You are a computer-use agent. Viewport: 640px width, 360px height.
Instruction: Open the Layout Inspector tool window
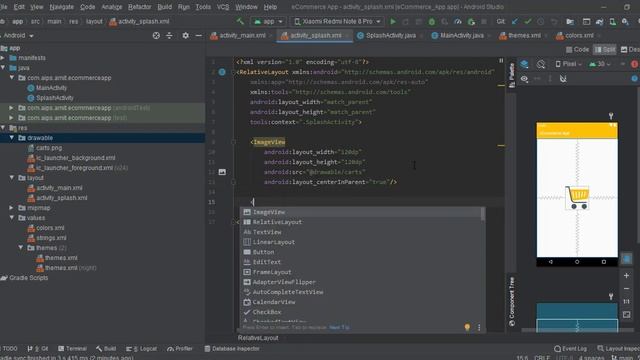[618, 349]
